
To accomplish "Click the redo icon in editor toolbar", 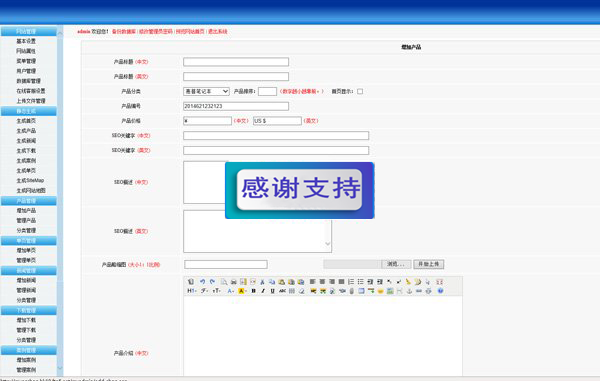I will point(212,282).
